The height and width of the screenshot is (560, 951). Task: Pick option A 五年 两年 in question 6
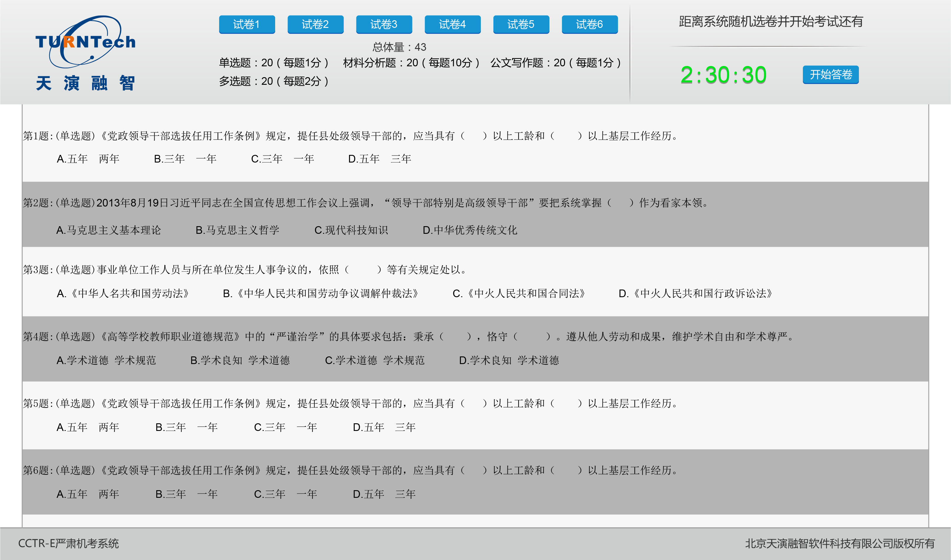click(87, 494)
